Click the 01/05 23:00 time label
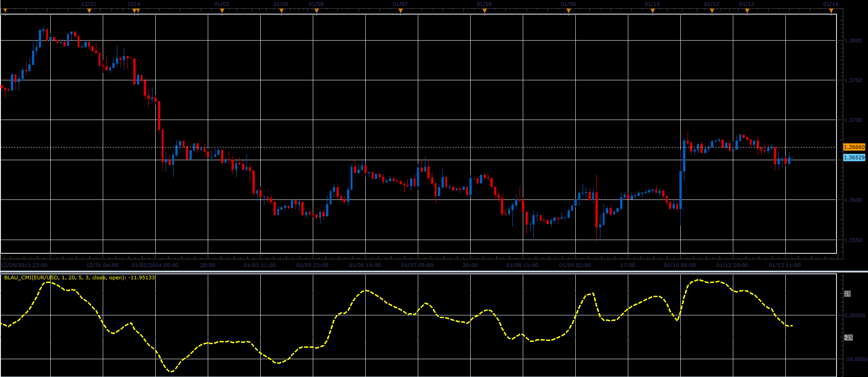 pos(312,265)
